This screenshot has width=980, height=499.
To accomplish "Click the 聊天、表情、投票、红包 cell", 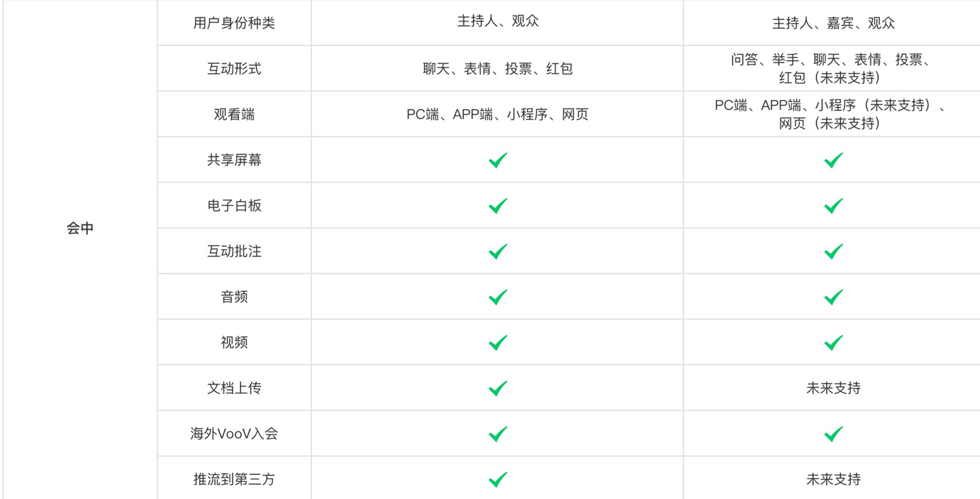I will click(x=498, y=68).
